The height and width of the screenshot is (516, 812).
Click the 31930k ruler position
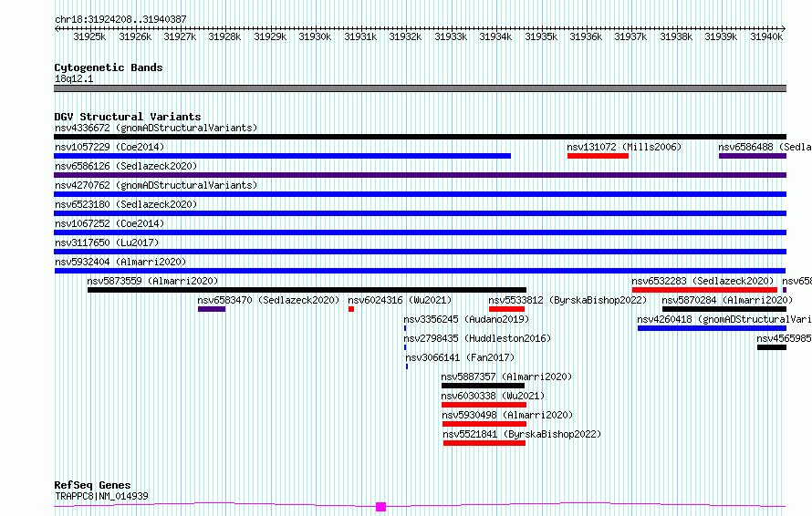[x=315, y=36]
